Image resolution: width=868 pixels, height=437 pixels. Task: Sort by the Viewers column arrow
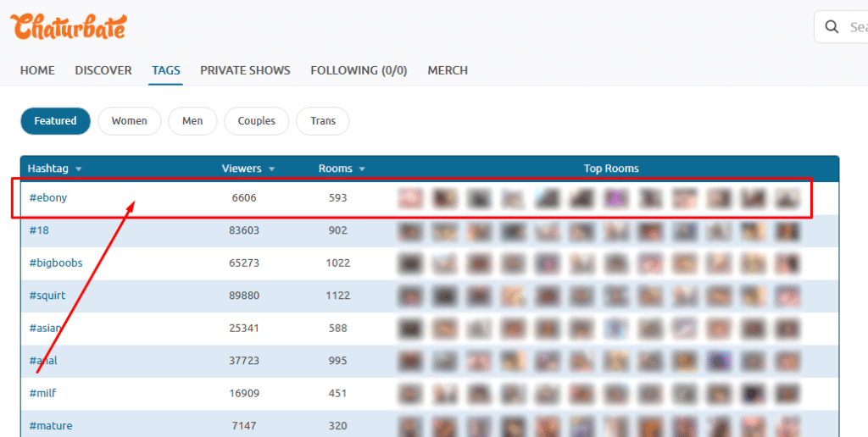click(271, 169)
